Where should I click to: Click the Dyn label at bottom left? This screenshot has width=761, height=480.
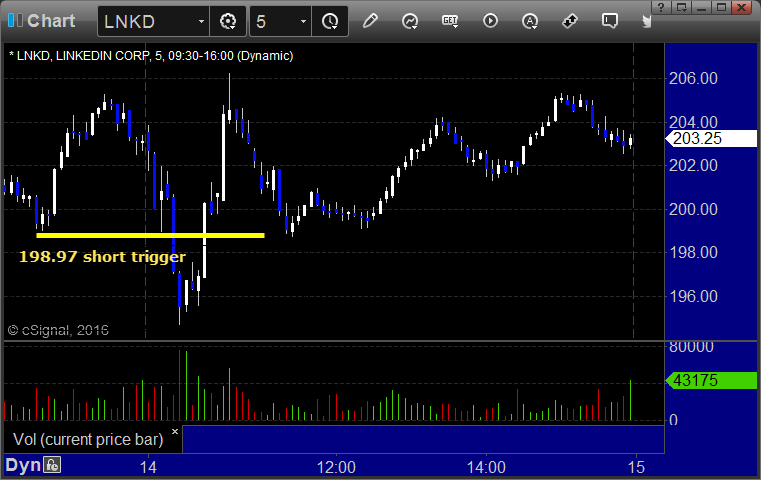coord(23,465)
